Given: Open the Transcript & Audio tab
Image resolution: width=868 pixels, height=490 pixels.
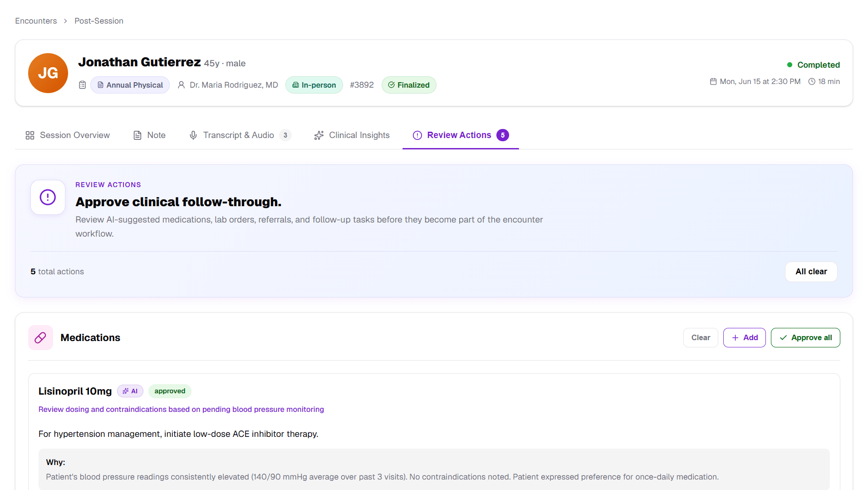Looking at the screenshot, I should click(x=240, y=135).
